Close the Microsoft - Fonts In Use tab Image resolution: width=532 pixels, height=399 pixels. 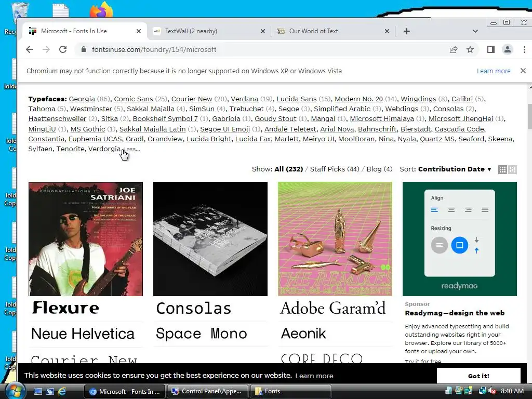coord(138,31)
